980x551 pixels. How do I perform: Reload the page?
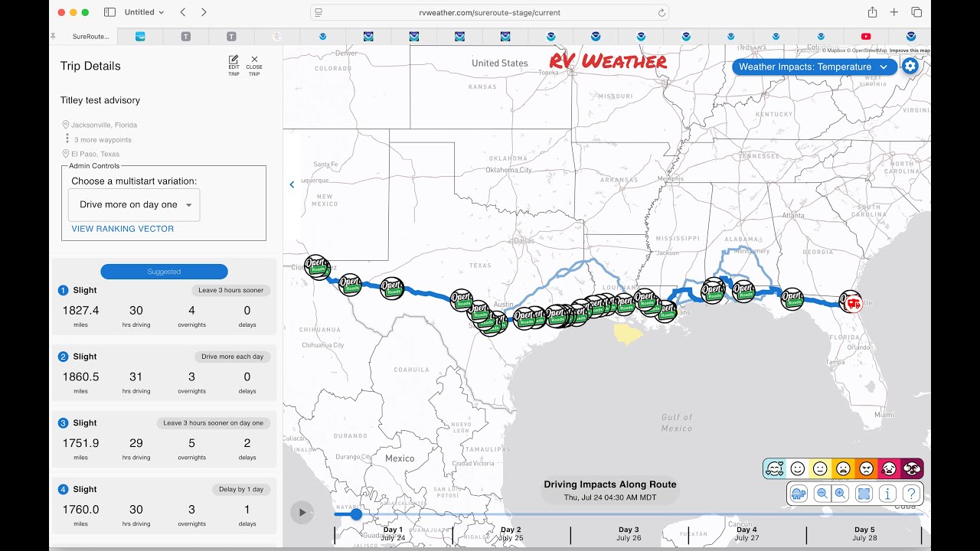pyautogui.click(x=661, y=13)
